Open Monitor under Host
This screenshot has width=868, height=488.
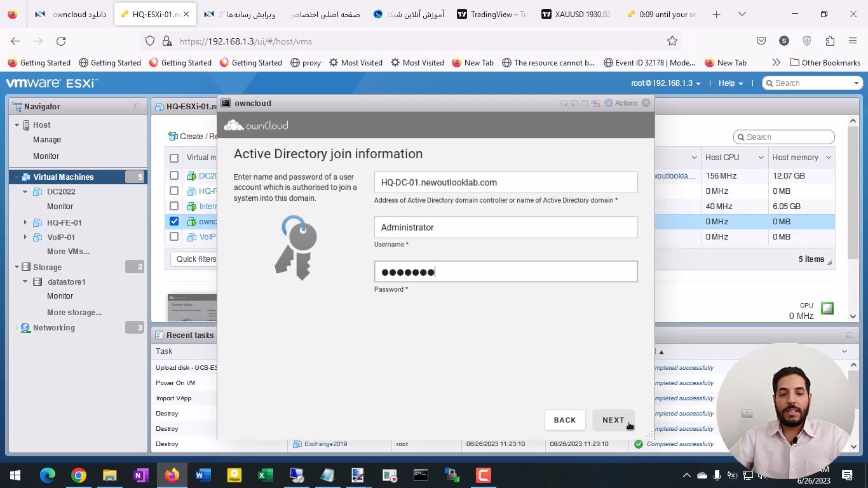point(46,156)
